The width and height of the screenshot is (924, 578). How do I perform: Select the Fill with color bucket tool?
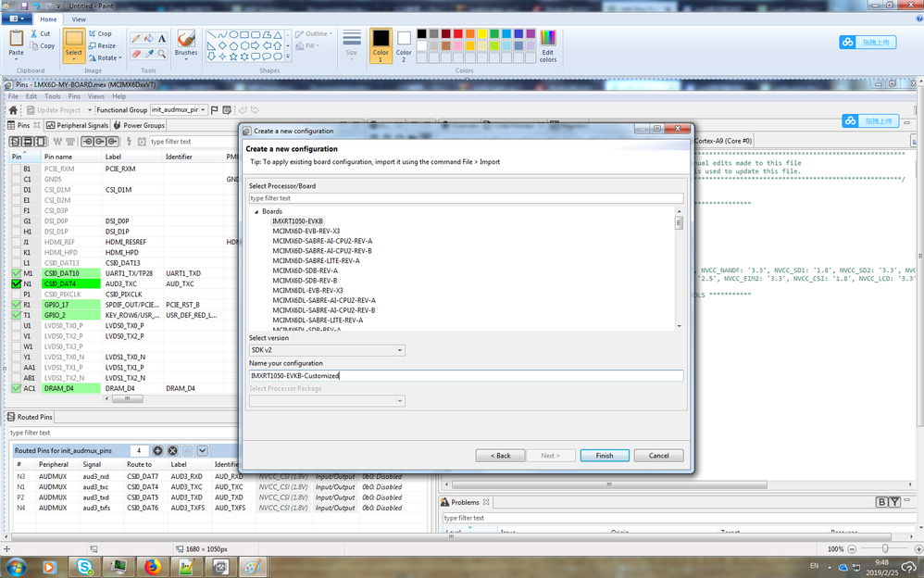point(148,38)
